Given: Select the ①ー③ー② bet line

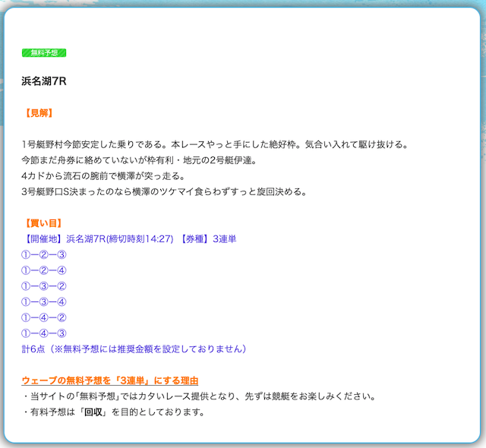Looking at the screenshot, I should click(44, 286).
